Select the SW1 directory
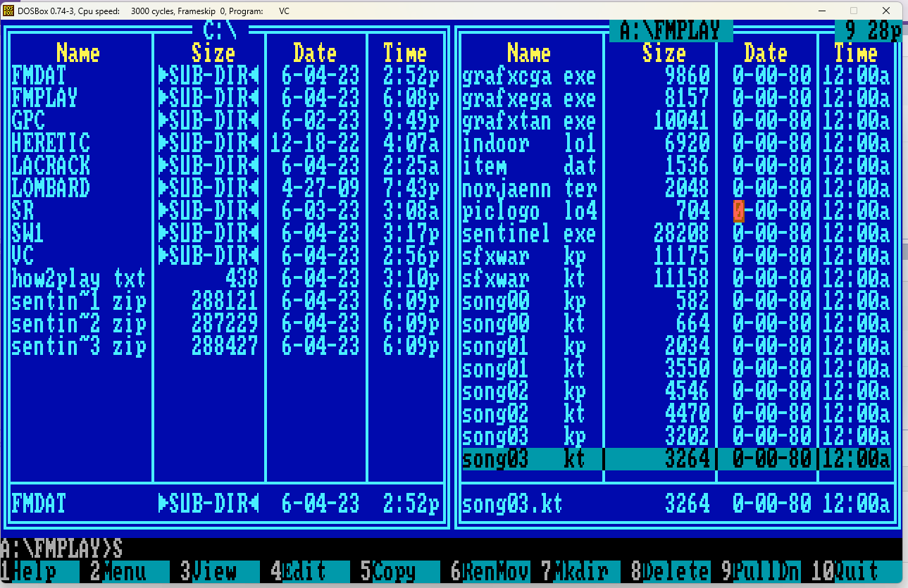The height and width of the screenshot is (588, 908). point(225,233)
